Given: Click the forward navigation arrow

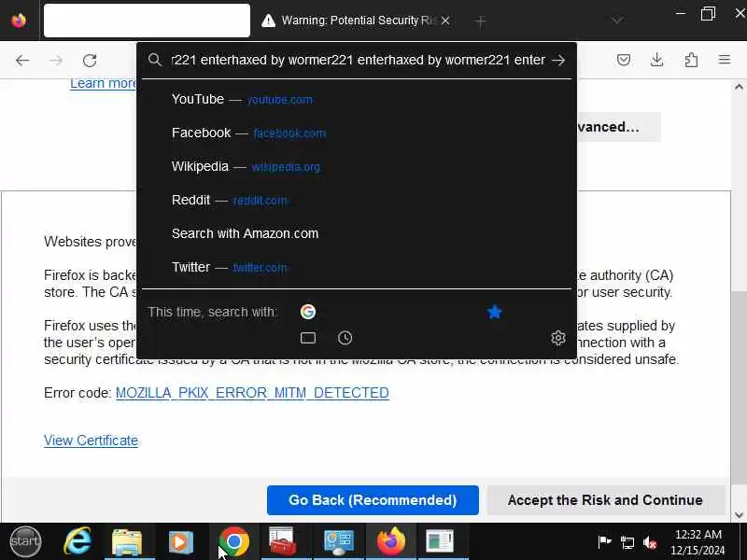Looking at the screenshot, I should [x=56, y=60].
